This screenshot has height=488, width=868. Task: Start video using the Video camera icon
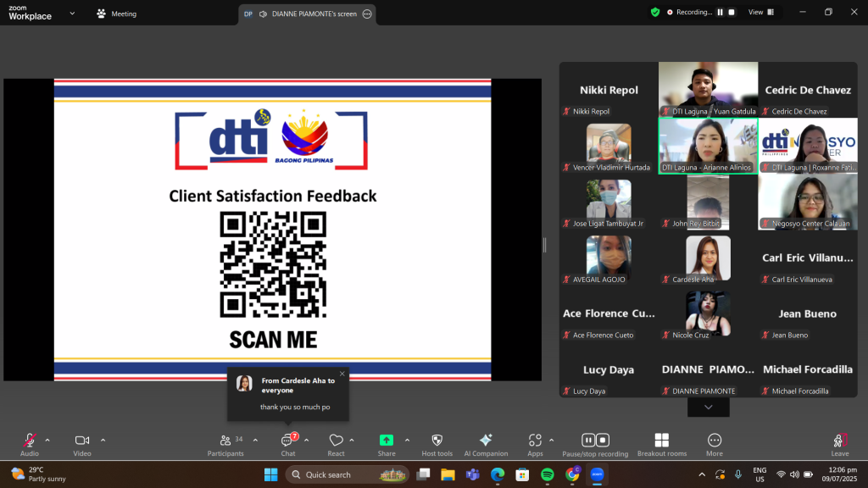click(x=81, y=441)
